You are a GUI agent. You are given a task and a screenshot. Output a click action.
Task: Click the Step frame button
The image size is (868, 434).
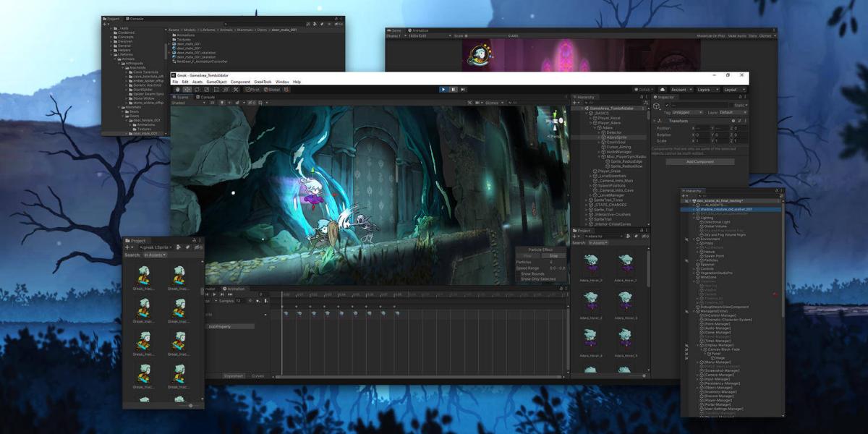[x=462, y=90]
